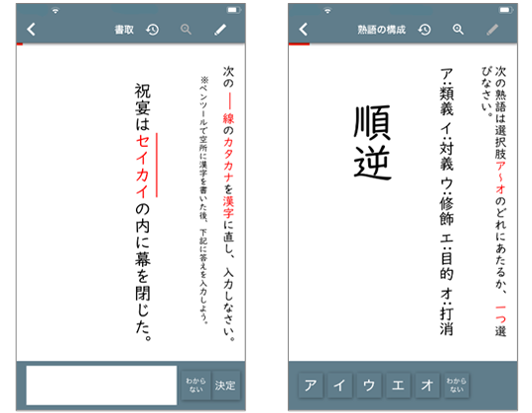Tap the pen icon on the 熟語の構成 screen

click(x=492, y=30)
